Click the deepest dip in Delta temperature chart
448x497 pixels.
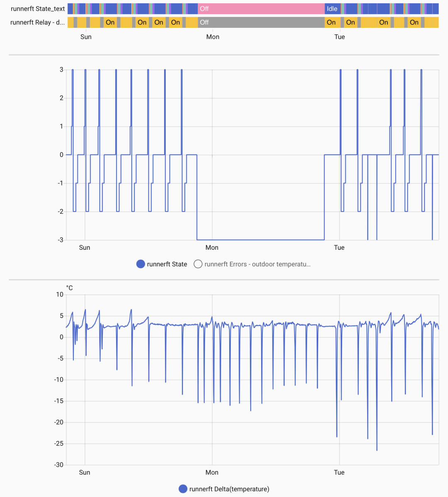(377, 449)
